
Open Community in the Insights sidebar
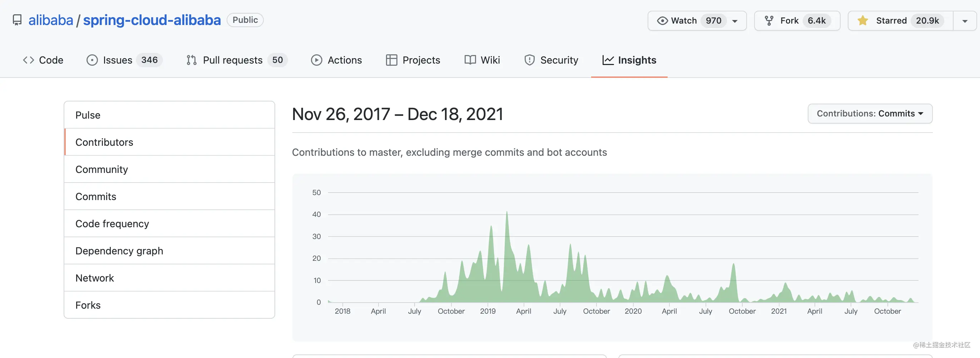click(169, 169)
